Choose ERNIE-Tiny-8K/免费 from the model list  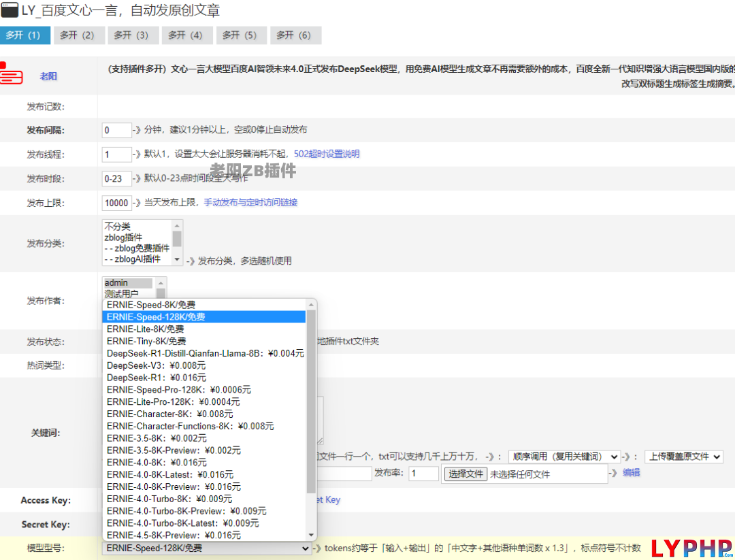pos(204,341)
